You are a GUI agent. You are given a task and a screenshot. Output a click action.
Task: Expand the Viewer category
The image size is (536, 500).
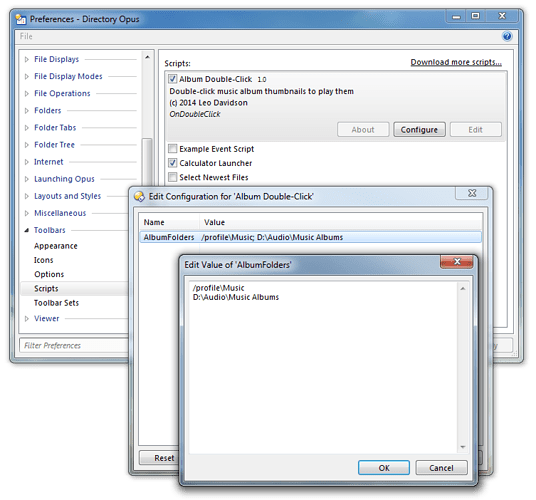[27, 319]
